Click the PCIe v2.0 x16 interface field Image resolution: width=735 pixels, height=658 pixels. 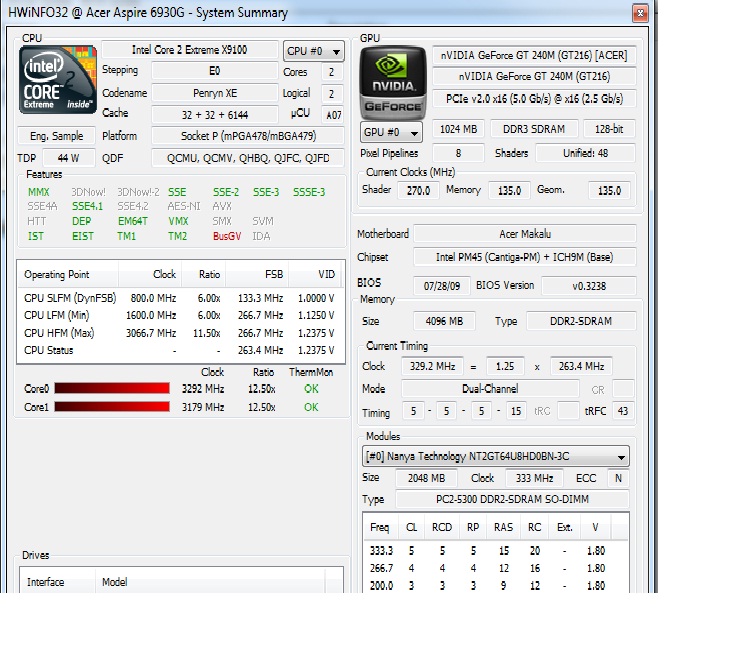(534, 99)
